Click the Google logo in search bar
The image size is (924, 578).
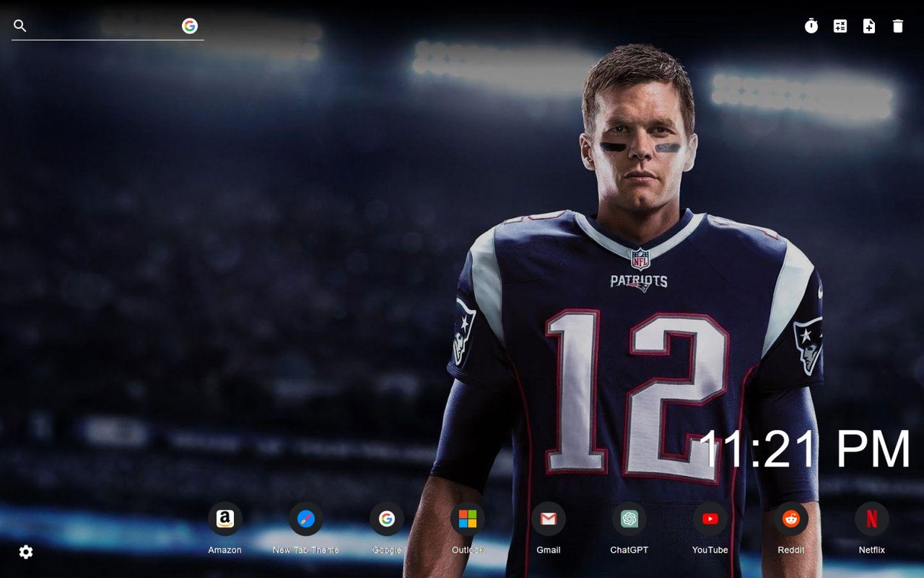pyautogui.click(x=190, y=26)
